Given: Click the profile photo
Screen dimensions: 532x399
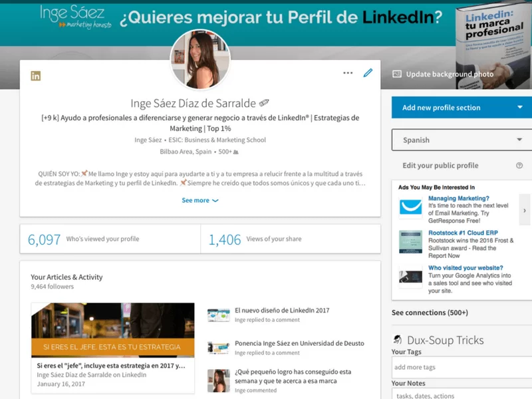Looking at the screenshot, I should (200, 59).
